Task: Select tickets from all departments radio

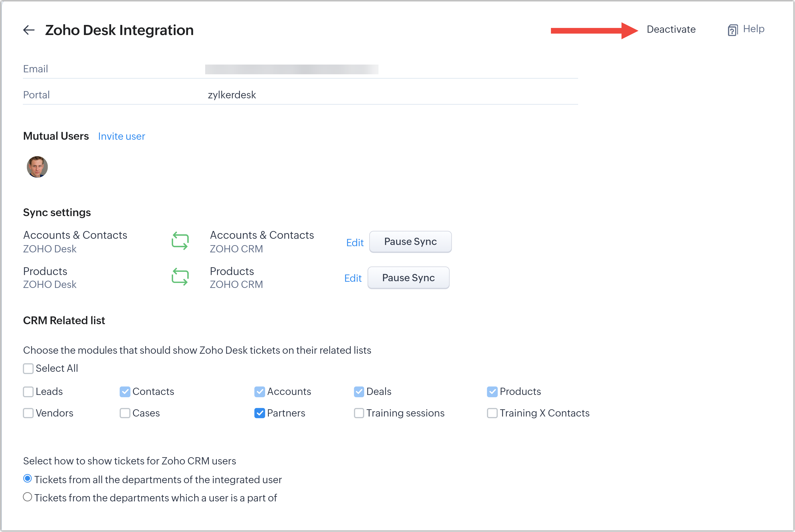Action: pyautogui.click(x=27, y=479)
